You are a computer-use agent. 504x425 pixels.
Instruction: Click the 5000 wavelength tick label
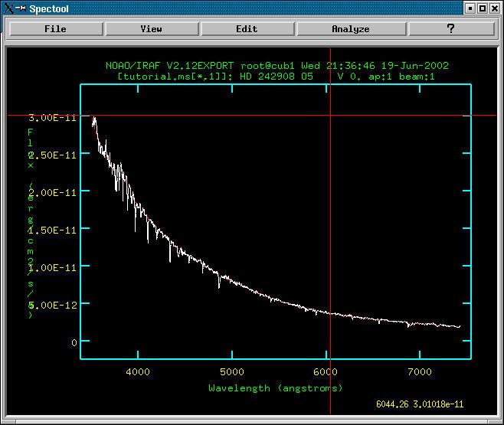tap(231, 371)
